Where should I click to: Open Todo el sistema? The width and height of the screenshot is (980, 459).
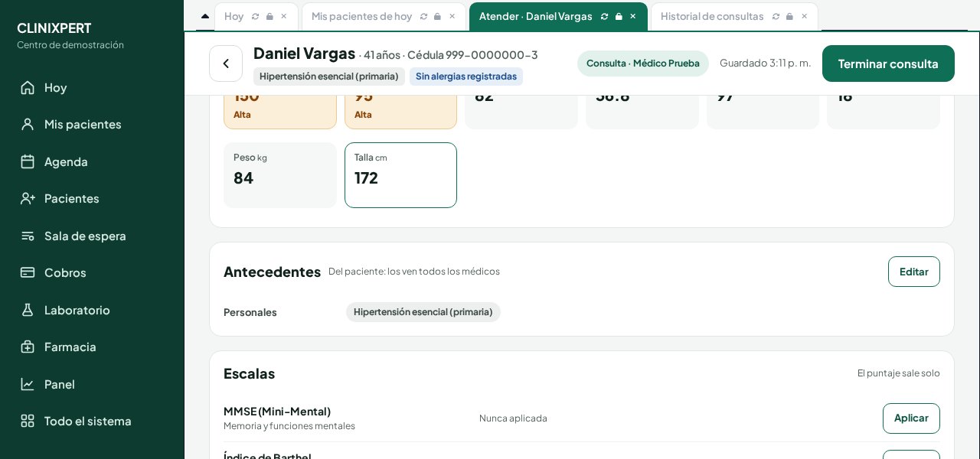[92, 421]
